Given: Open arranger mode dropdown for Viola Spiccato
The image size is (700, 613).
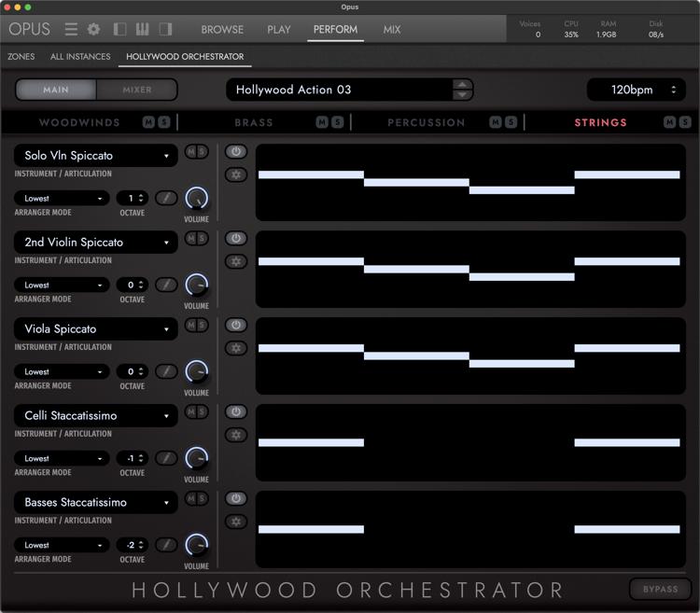Looking at the screenshot, I should tap(62, 371).
